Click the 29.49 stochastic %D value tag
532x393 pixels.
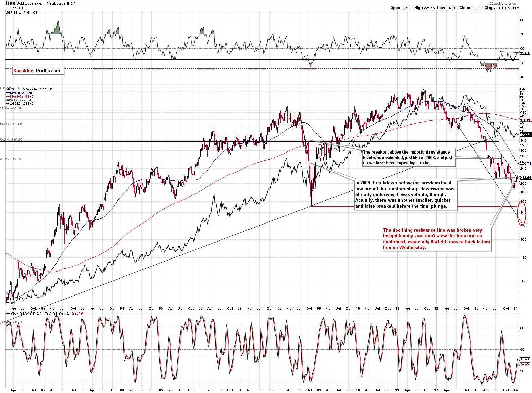pos(525,364)
